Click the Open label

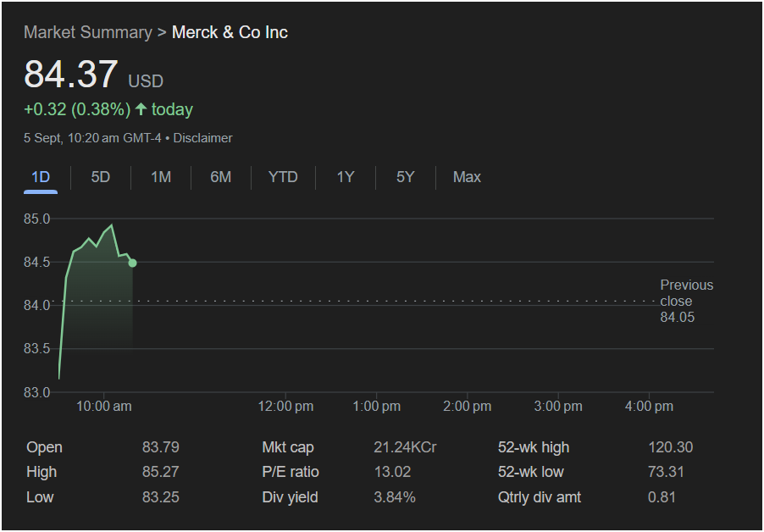(44, 447)
